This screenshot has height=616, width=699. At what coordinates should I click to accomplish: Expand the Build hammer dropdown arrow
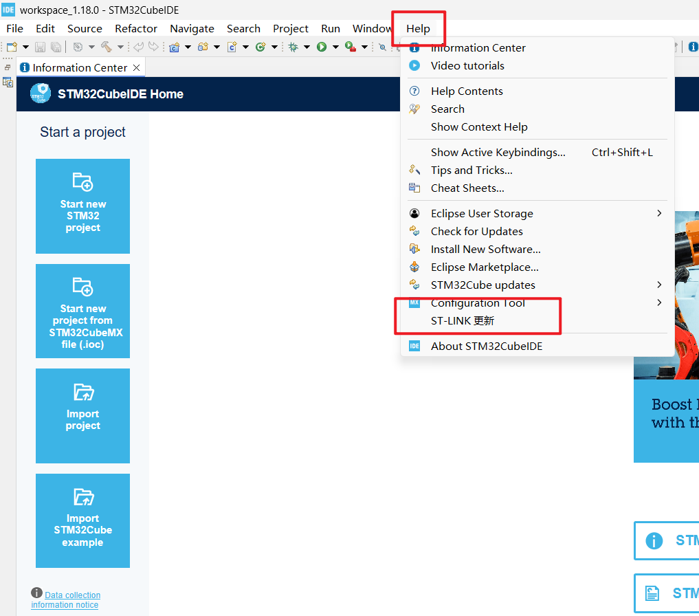point(120,47)
